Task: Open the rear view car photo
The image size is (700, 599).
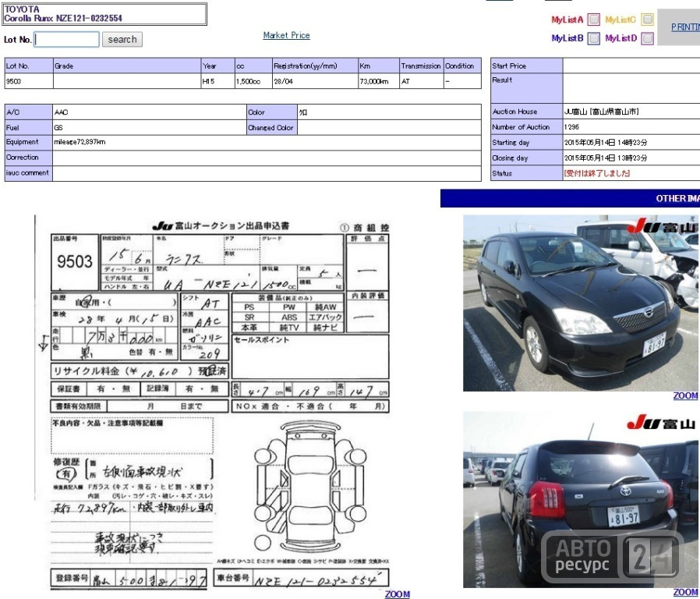Action: pyautogui.click(x=582, y=499)
